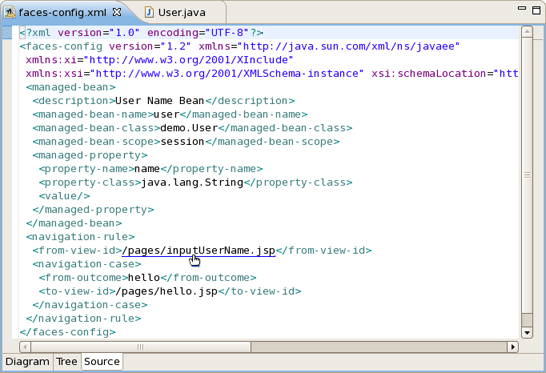Select the faces-config.xml editor tab

63,13
